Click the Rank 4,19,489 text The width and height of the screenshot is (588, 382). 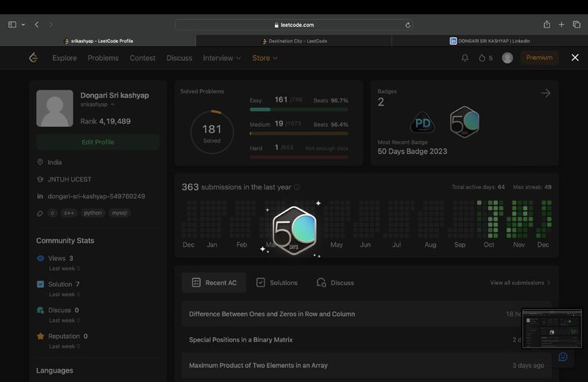(x=105, y=121)
